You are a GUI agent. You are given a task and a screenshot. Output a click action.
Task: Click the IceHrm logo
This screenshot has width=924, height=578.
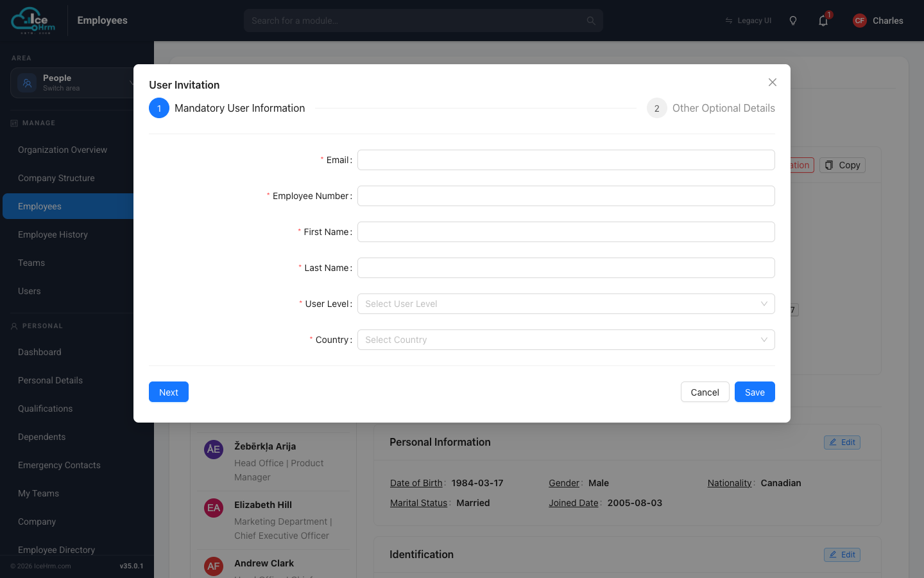click(x=33, y=21)
